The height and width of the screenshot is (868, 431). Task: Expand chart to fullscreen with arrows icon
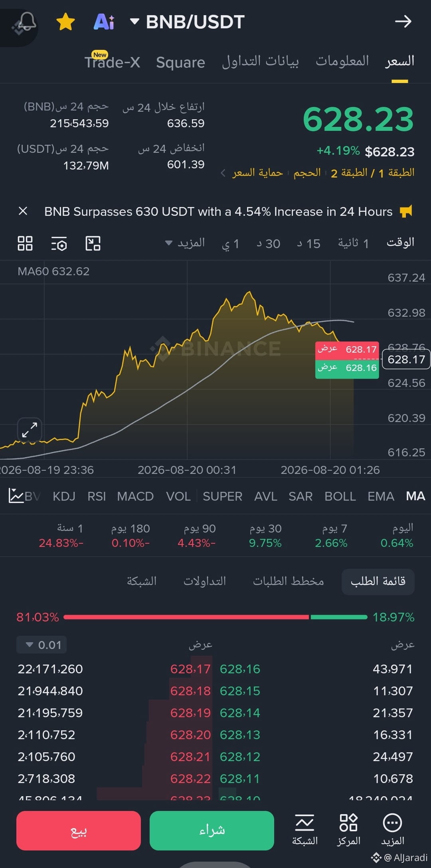click(x=30, y=430)
